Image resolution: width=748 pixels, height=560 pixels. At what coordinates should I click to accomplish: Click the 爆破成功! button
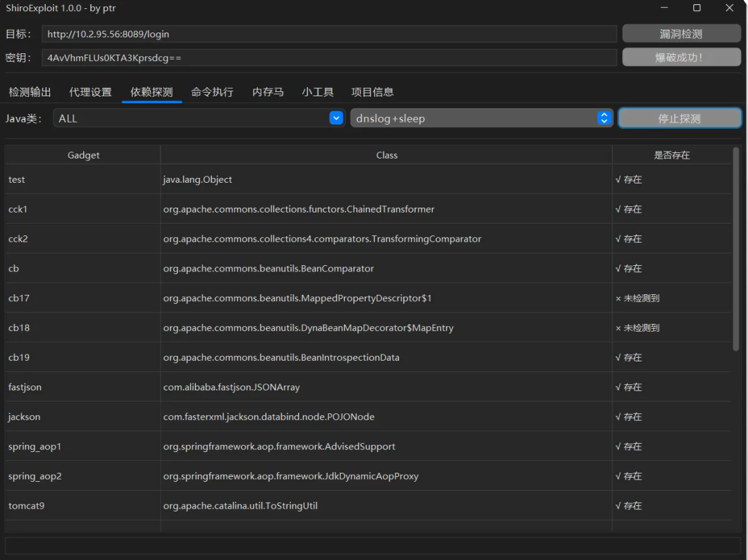pos(682,57)
